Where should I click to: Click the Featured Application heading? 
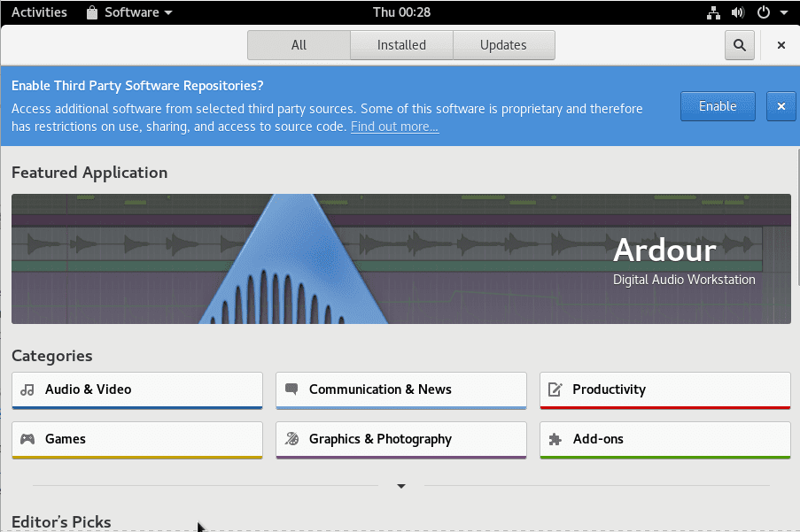click(x=89, y=173)
